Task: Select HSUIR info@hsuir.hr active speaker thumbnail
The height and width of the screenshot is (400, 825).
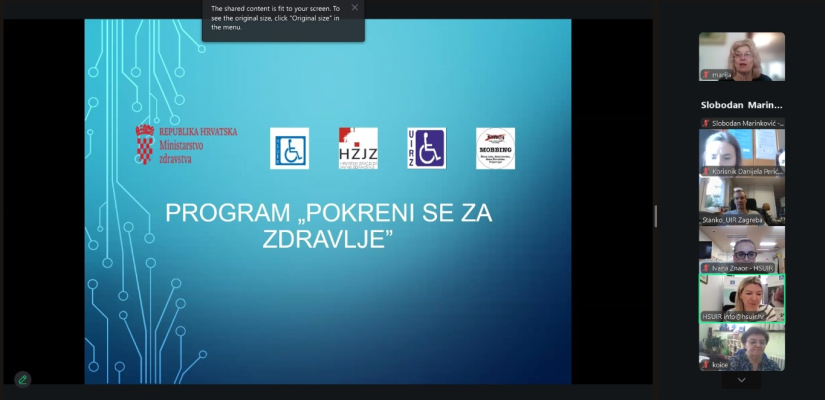Action: coord(742,298)
